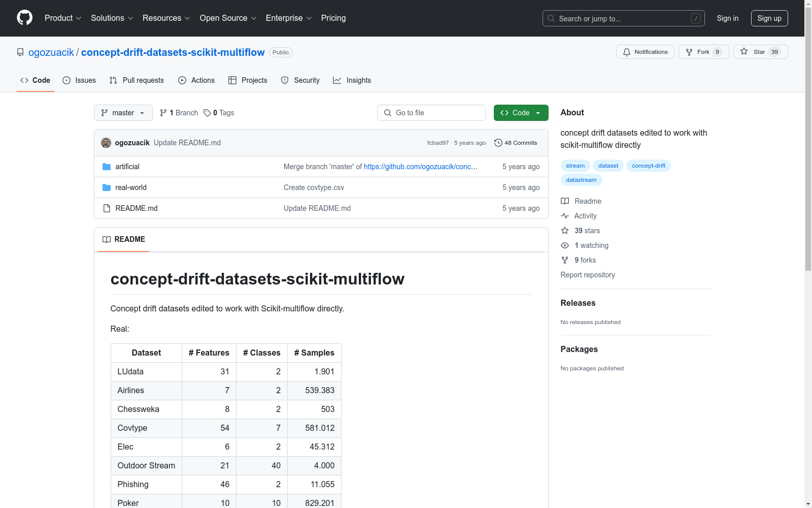The height and width of the screenshot is (508, 812).
Task: Click the book icon on README tab
Action: [x=107, y=239]
